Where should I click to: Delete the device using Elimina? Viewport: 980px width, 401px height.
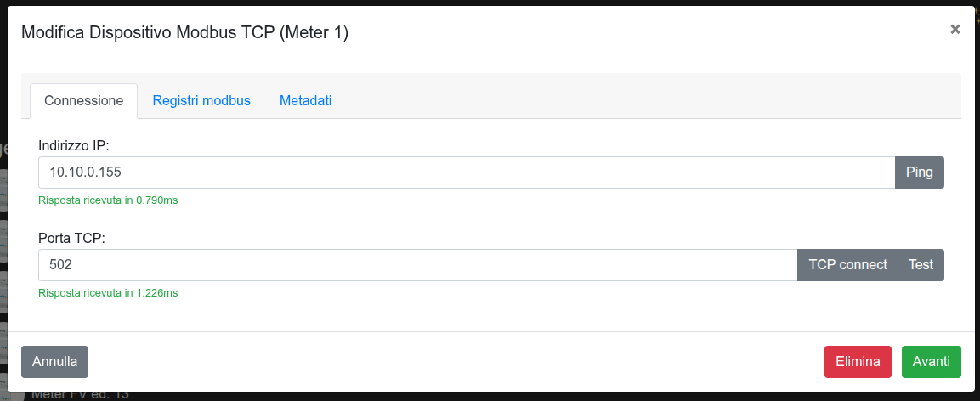tap(858, 362)
